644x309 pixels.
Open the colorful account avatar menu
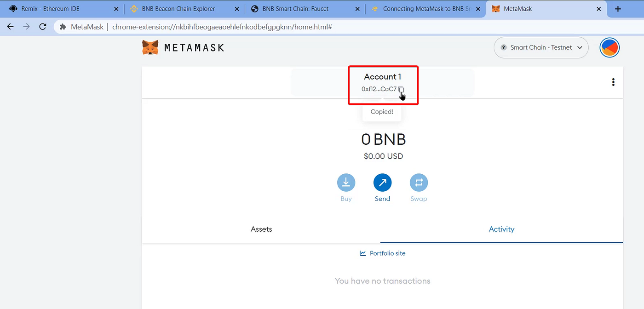609,47
